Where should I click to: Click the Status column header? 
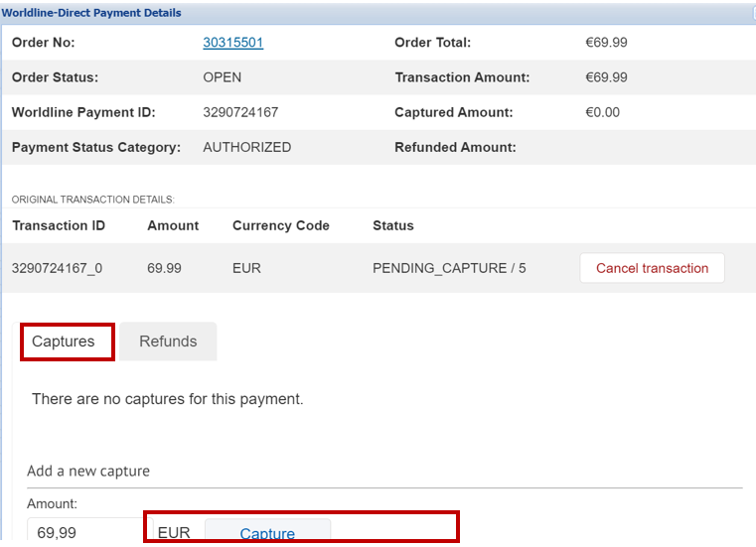click(x=393, y=225)
